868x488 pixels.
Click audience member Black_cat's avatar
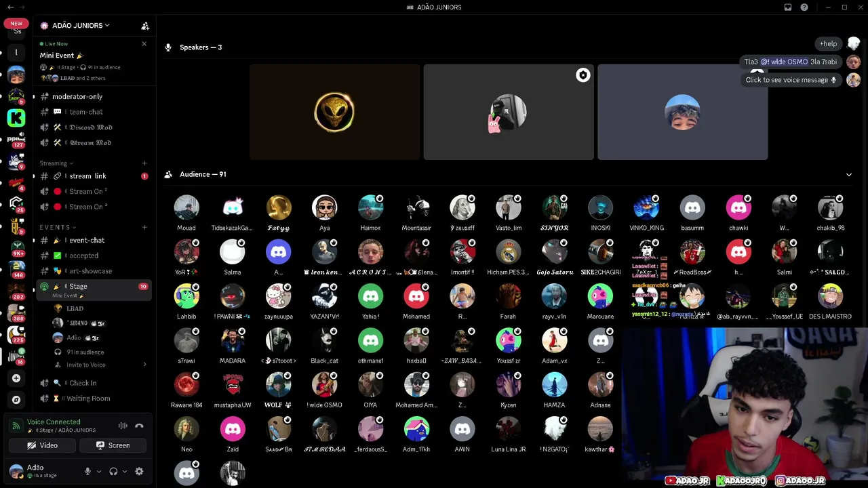point(325,341)
